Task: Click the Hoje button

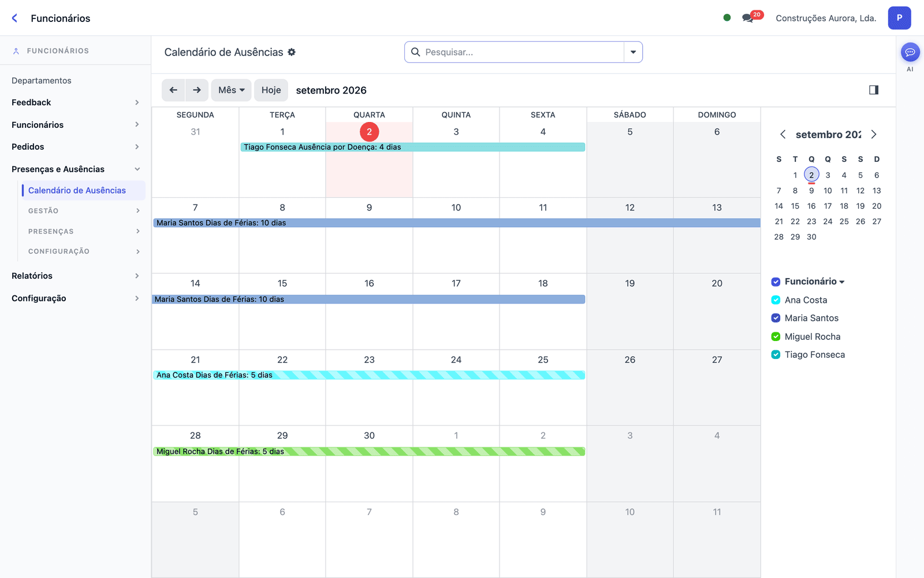Action: [x=271, y=90]
